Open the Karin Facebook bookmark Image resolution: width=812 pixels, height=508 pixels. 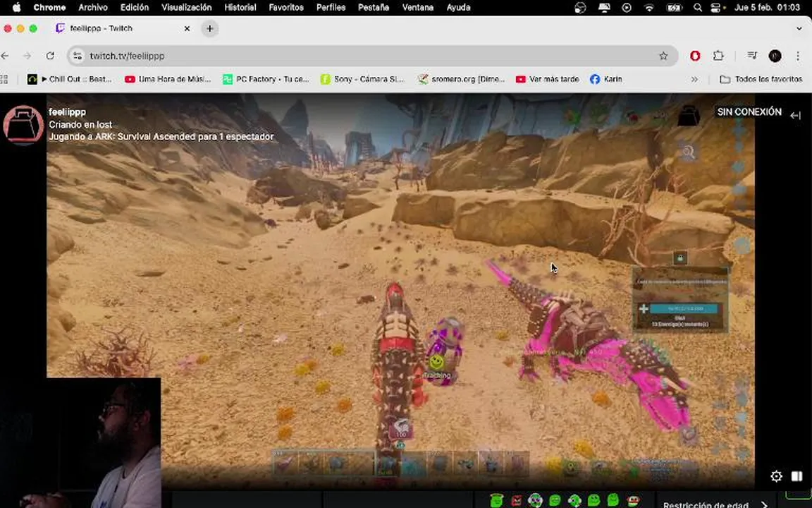click(x=606, y=79)
